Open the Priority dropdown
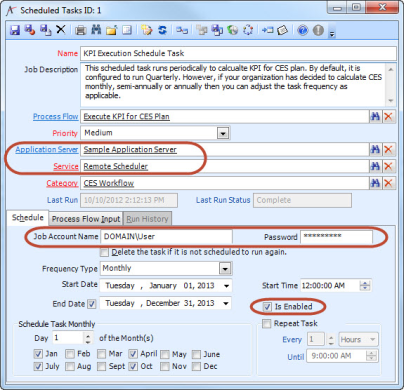Viewport: 404px width, 390px height. [223, 133]
